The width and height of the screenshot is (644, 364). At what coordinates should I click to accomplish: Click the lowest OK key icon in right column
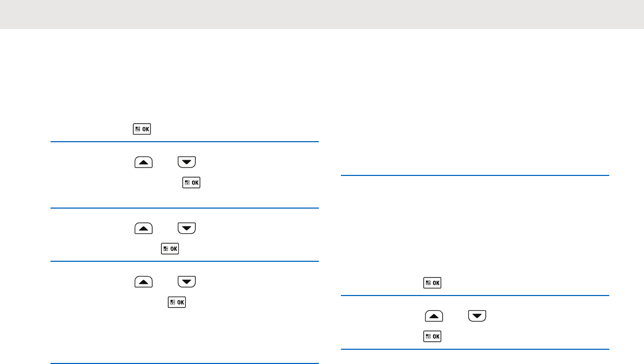433,337
